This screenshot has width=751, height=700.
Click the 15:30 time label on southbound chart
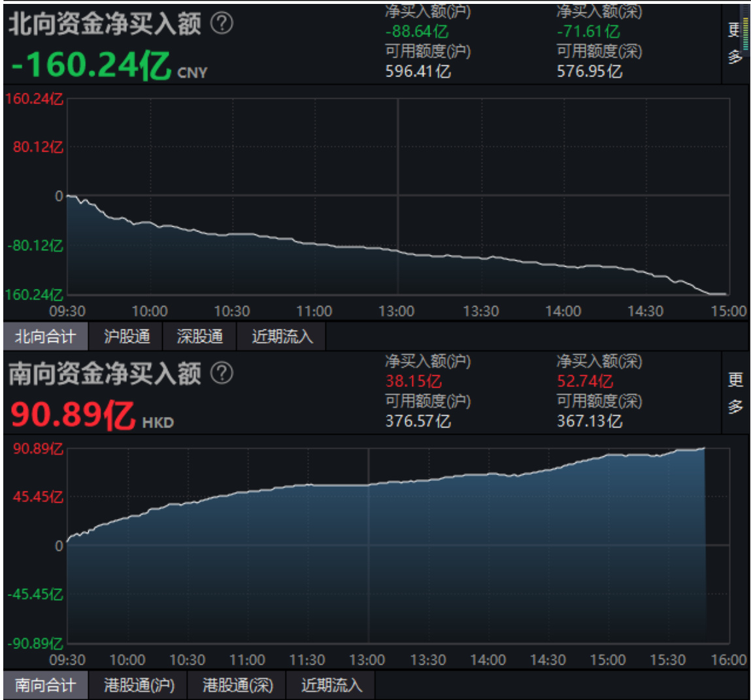coord(667,660)
